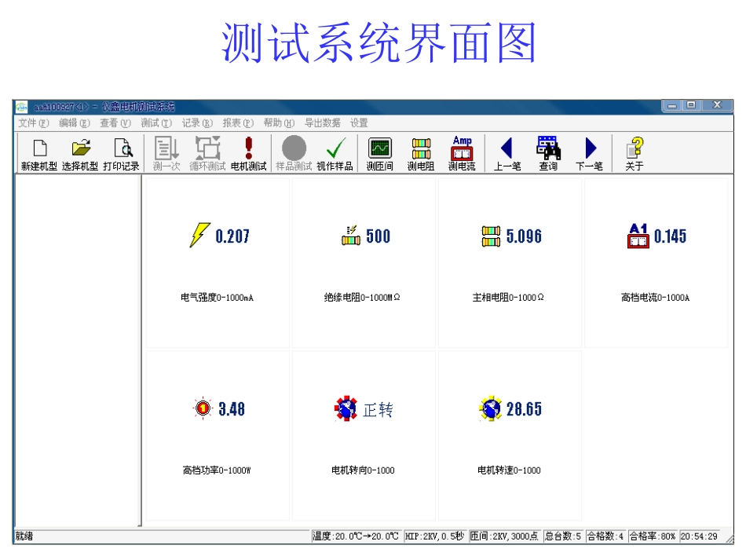Open the 文件(F) menu
This screenshot has width=746, height=560.
click(x=34, y=123)
